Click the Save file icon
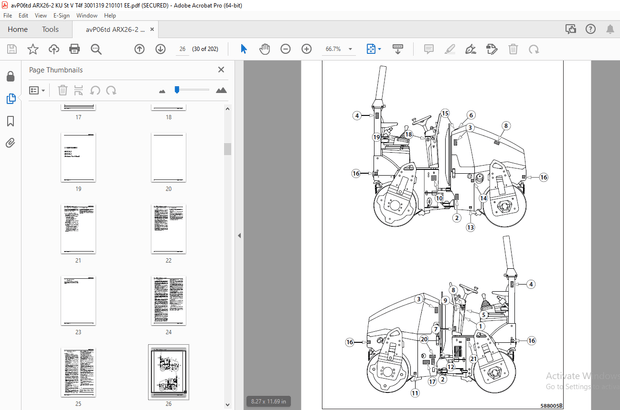 point(12,49)
